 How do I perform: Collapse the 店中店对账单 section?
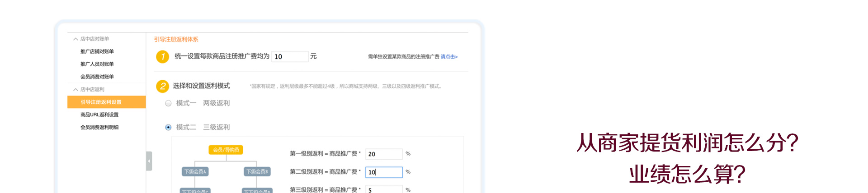pos(76,39)
